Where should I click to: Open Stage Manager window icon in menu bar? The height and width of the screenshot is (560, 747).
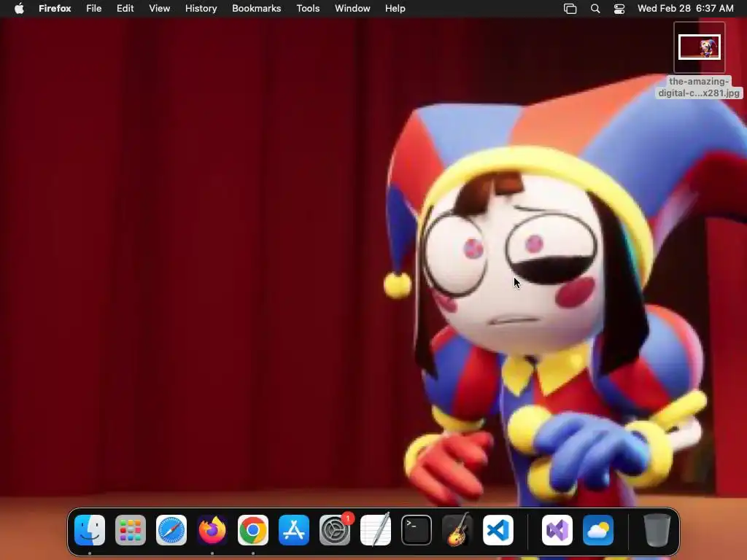coord(570,9)
